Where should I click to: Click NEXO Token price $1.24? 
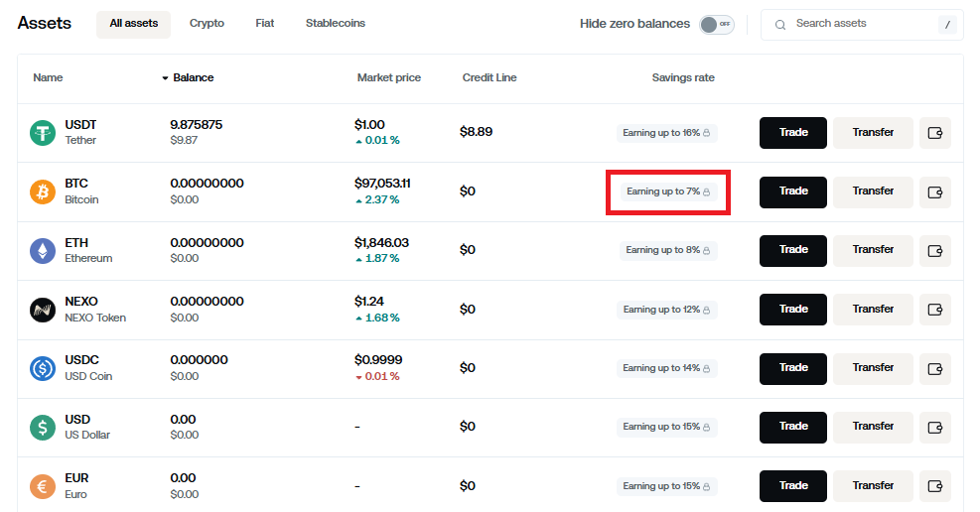tap(368, 302)
